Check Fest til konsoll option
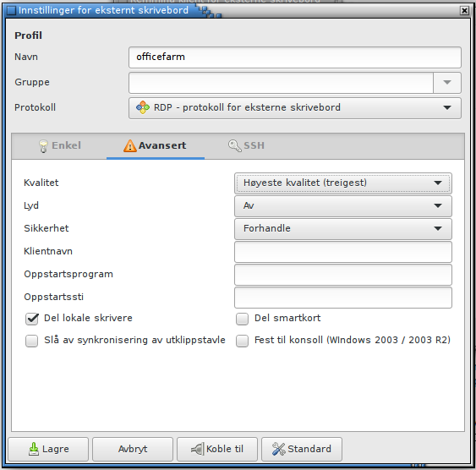The image size is (476, 470). [x=242, y=341]
